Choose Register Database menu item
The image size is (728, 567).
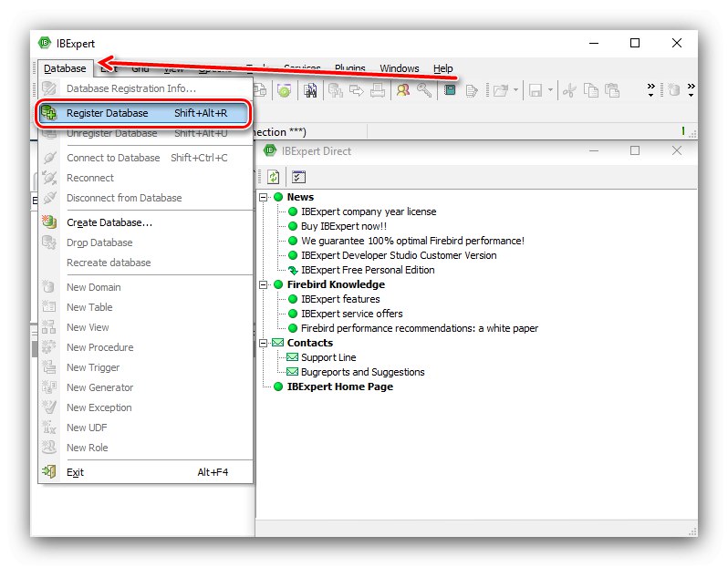144,113
